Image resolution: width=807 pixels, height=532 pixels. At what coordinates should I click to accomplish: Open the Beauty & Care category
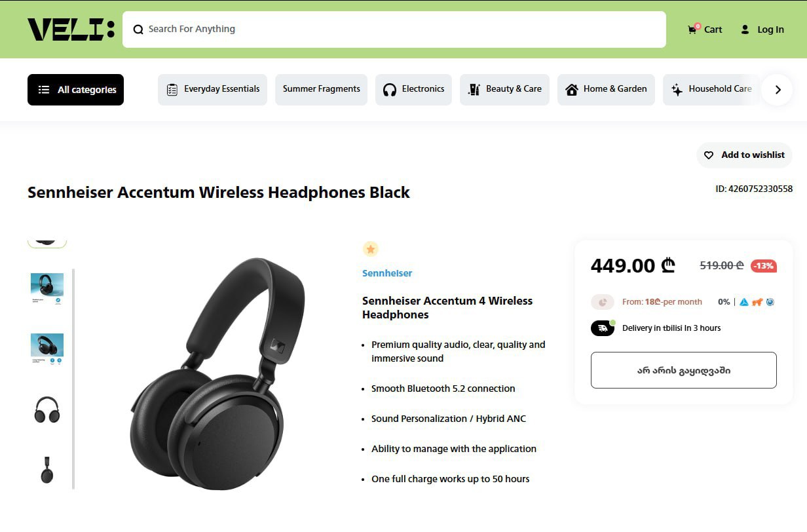pyautogui.click(x=504, y=90)
